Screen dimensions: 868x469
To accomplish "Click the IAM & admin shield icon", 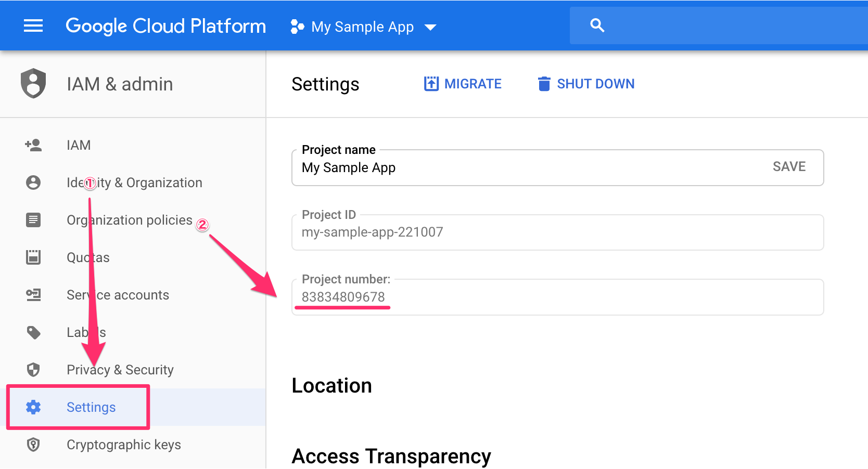I will point(33,83).
